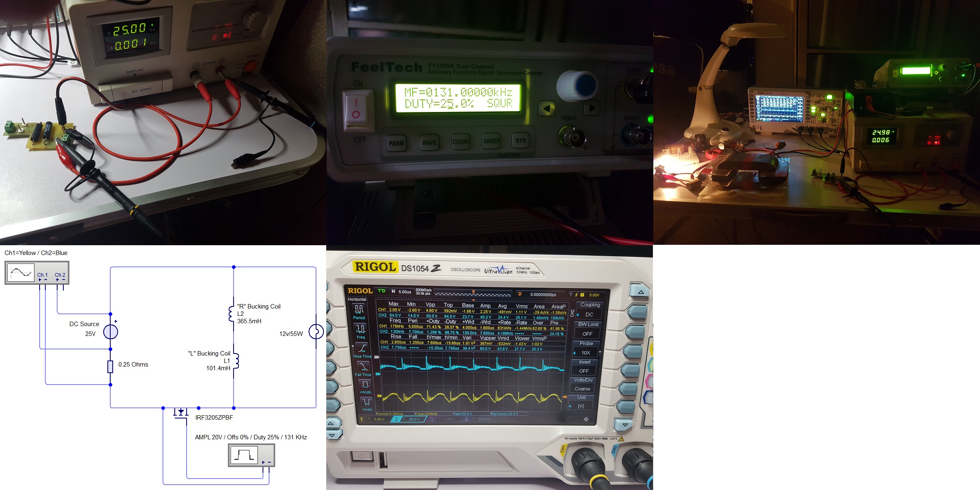Click the square wave generator symbol
The image size is (980, 490).
point(251,455)
